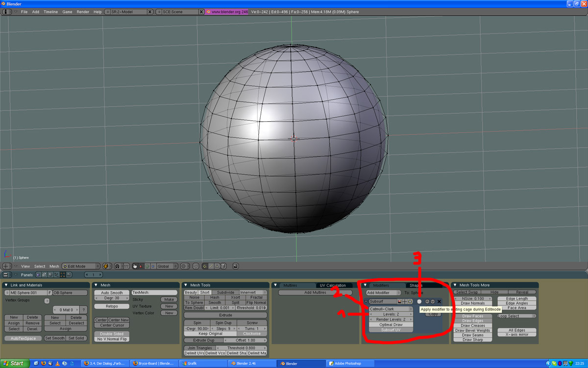Select vertex select mode icon
The image size is (588, 368).
pyautogui.click(x=205, y=266)
